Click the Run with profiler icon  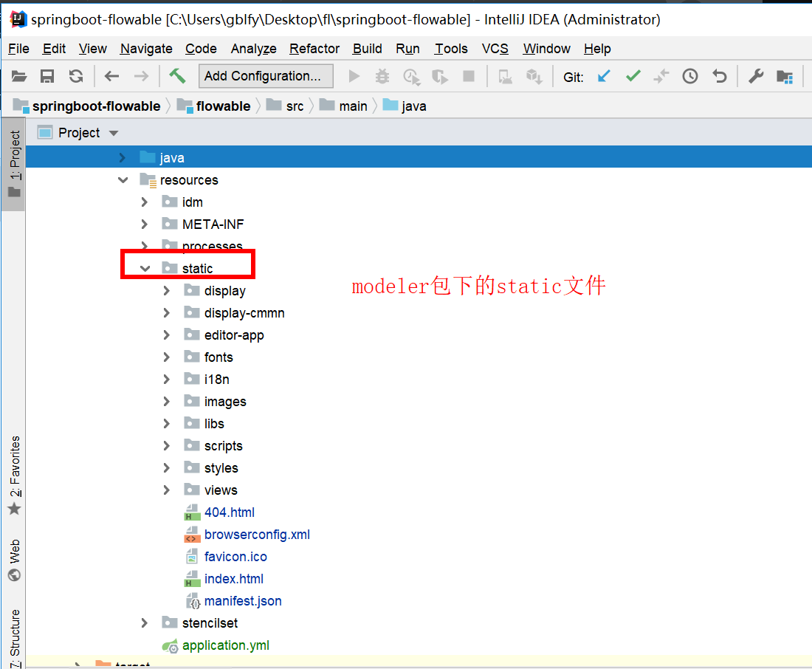tap(411, 77)
